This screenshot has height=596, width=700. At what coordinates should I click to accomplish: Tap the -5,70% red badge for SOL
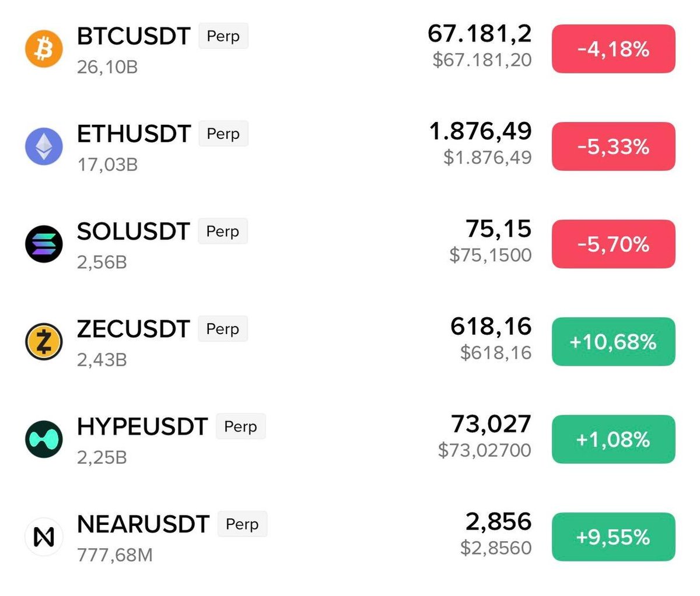613,244
